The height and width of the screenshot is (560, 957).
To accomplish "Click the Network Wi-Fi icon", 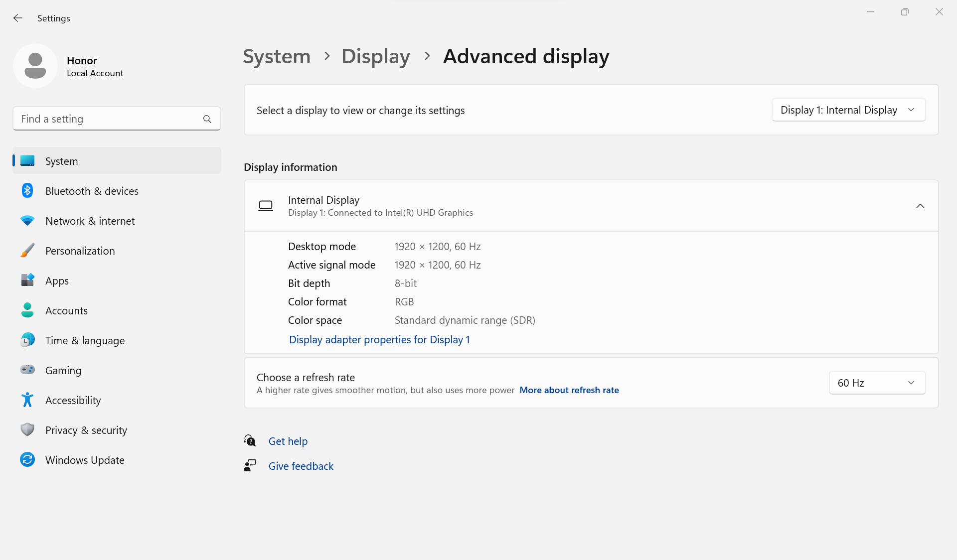I will click(27, 221).
